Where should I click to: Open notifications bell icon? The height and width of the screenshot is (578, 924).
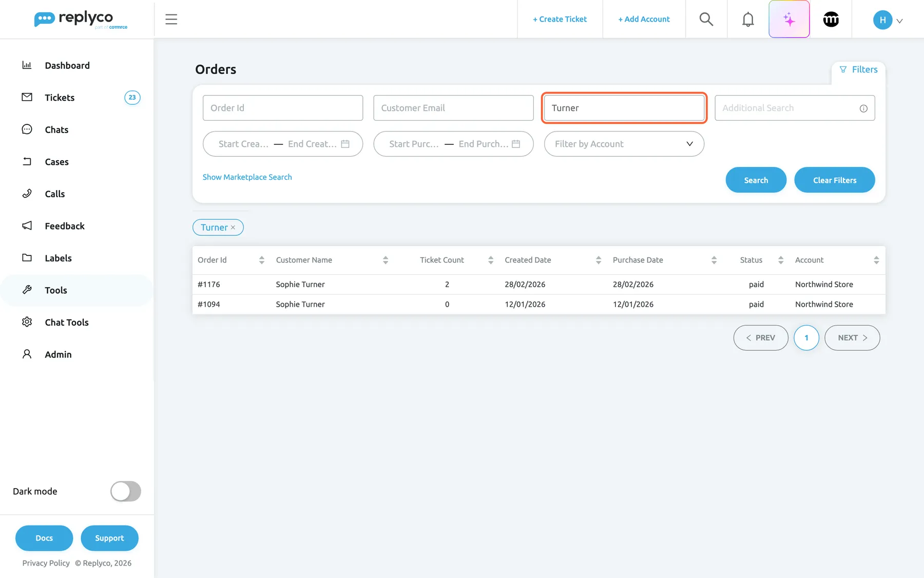click(x=748, y=20)
